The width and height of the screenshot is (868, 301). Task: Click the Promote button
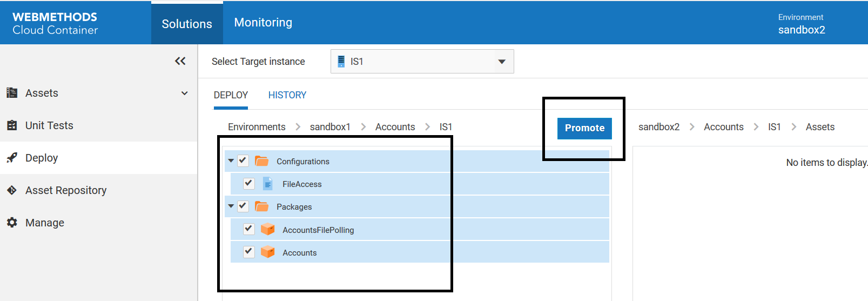[x=584, y=128]
